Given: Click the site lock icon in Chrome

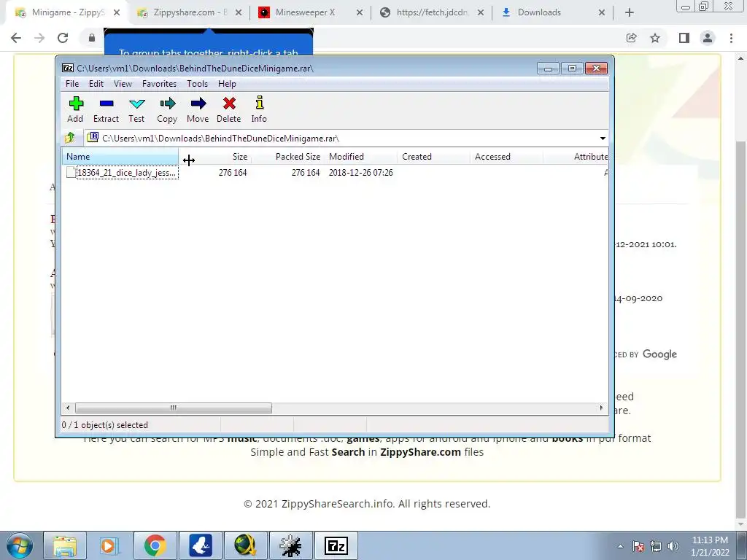Looking at the screenshot, I should 92,38.
